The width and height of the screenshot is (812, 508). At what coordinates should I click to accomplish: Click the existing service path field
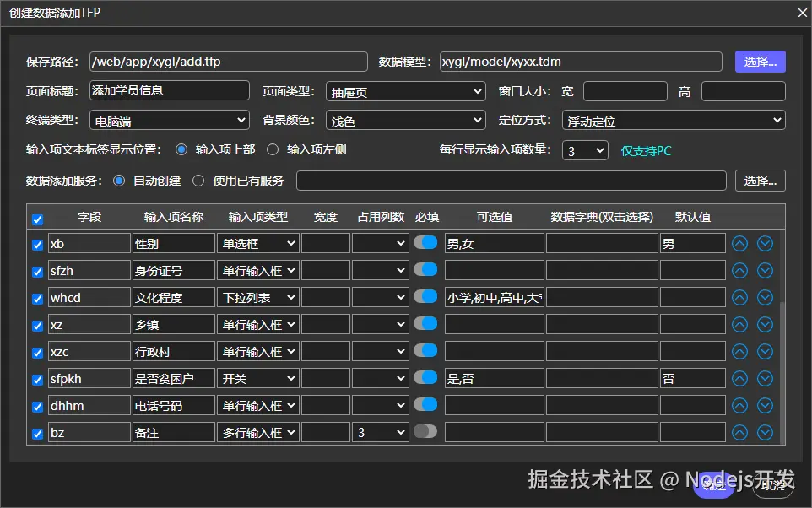512,181
